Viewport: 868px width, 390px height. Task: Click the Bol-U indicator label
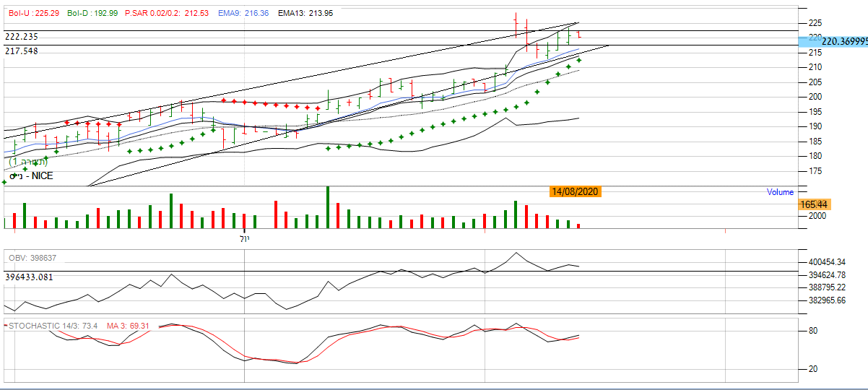(34, 13)
